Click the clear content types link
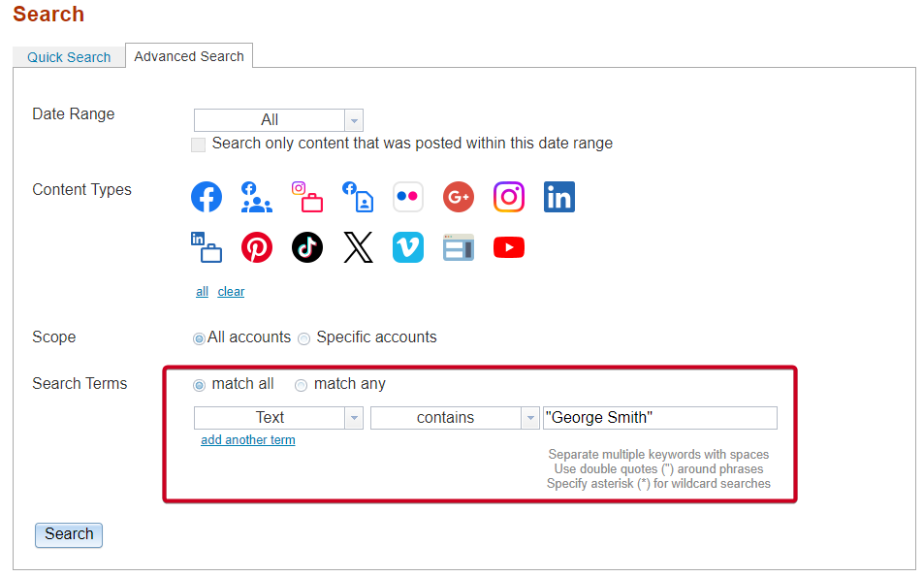This screenshot has height=577, width=924. pos(231,292)
